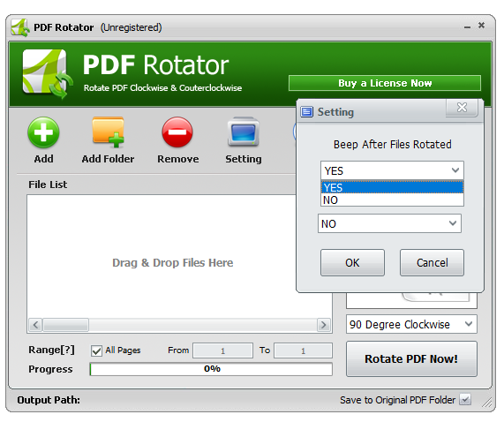Click the Add Folder icon
Screen dimensions: 504x422
[x=108, y=132]
